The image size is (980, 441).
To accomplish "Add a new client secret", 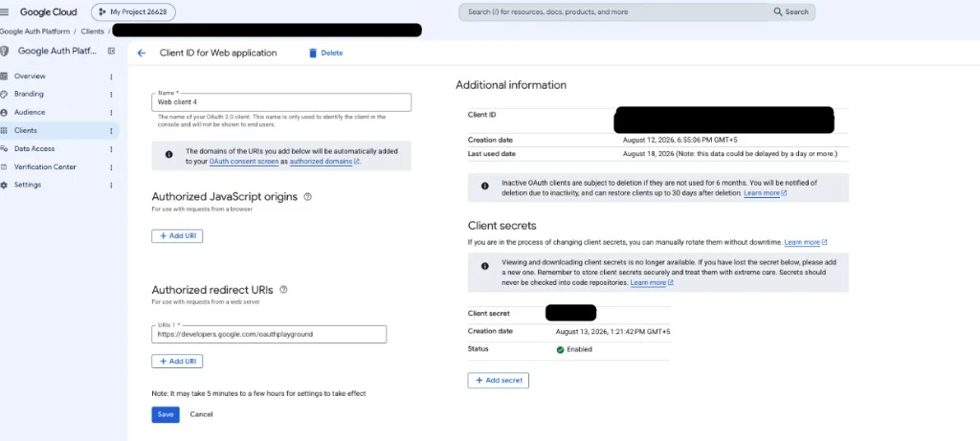I will pos(498,380).
